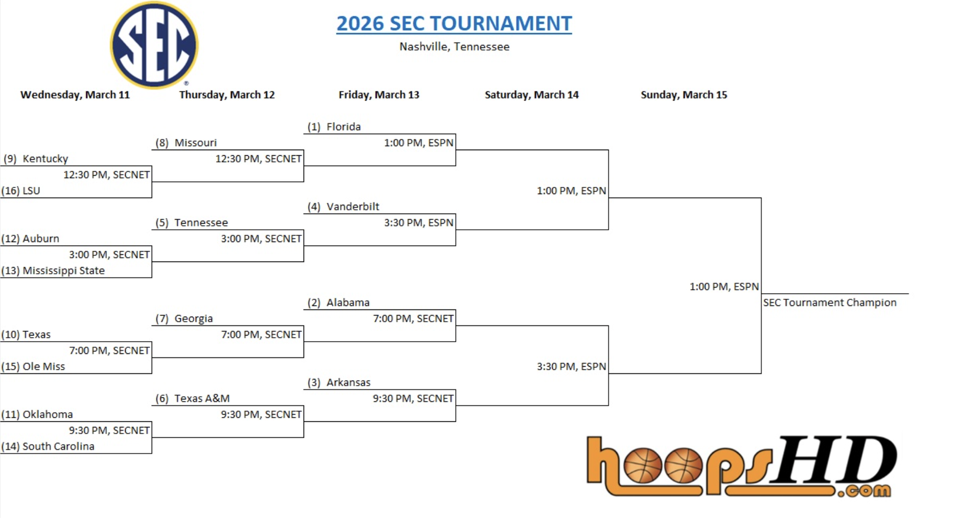Click the (3) Arkansas bracket entry
Screen dimensions: 980x525
(x=339, y=383)
